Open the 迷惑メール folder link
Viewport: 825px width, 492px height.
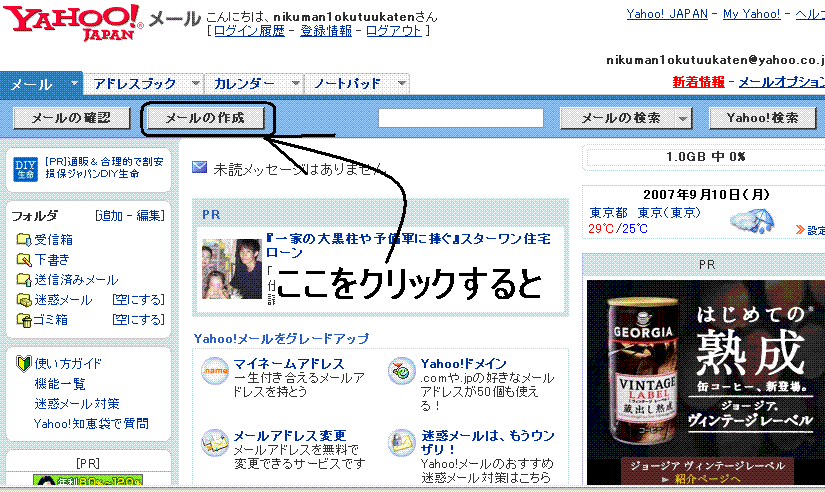click(x=64, y=300)
